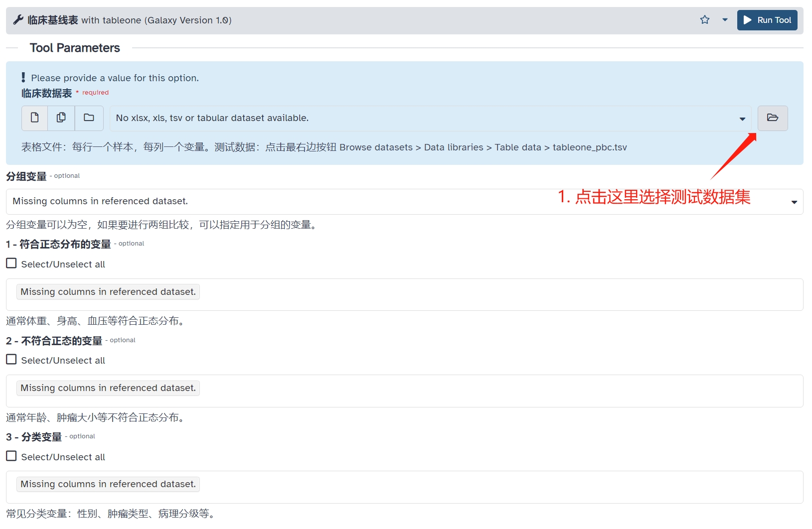Click Missing columns tag under 符合正态分布的变量
Screen dimensions: 812x529
pos(108,292)
